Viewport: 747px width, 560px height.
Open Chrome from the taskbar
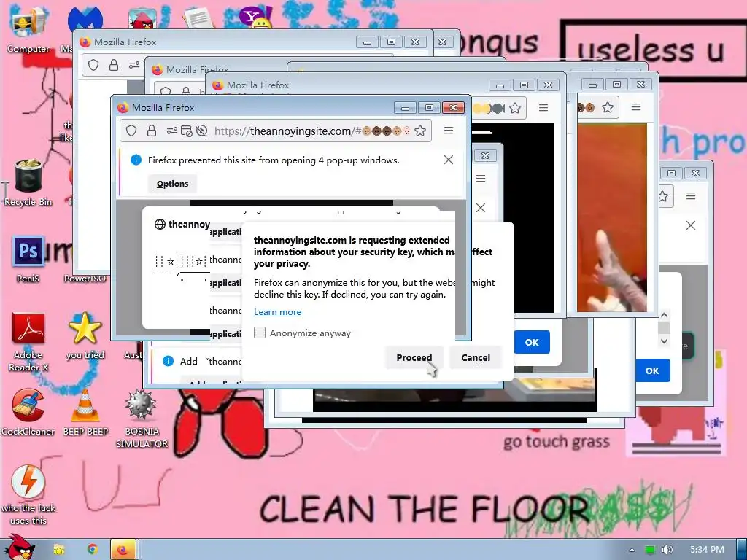[93, 549]
